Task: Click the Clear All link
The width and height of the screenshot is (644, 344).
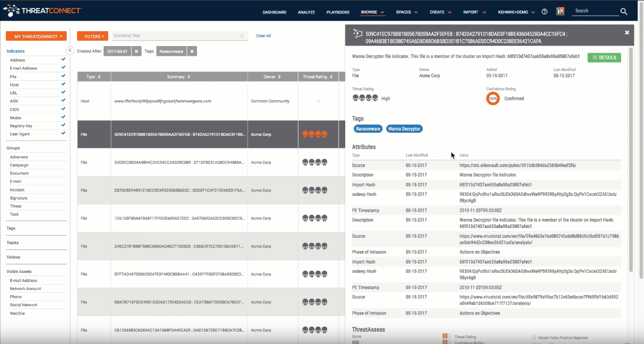Action: coord(263,36)
